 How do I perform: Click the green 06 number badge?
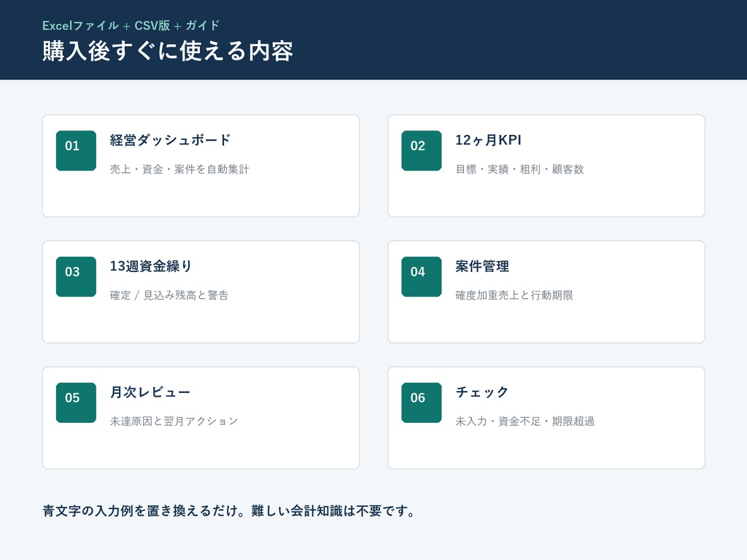[422, 402]
